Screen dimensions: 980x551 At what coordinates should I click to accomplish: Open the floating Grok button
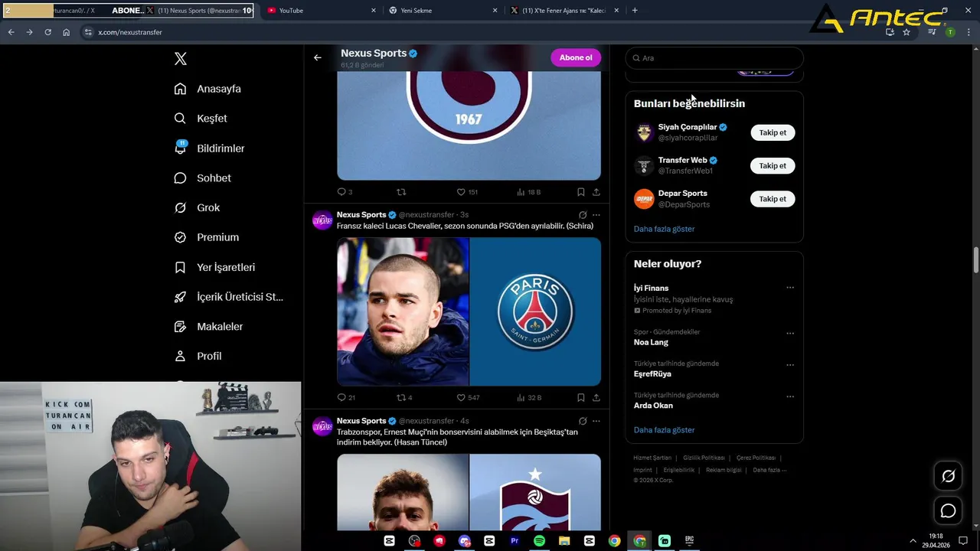tap(948, 476)
